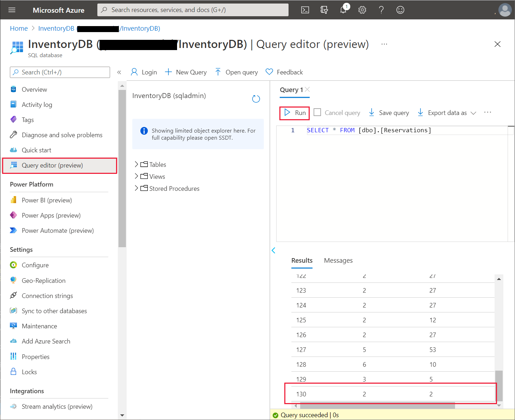
Task: Open the feedback smiley icon
Action: [x=400, y=10]
